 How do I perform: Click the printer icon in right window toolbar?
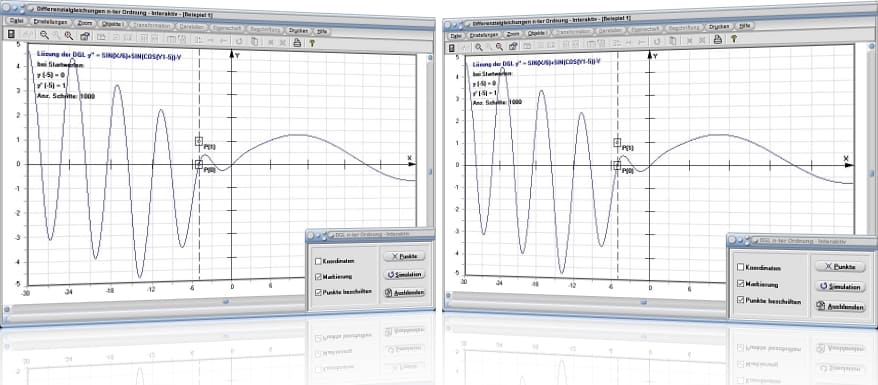pos(716,39)
